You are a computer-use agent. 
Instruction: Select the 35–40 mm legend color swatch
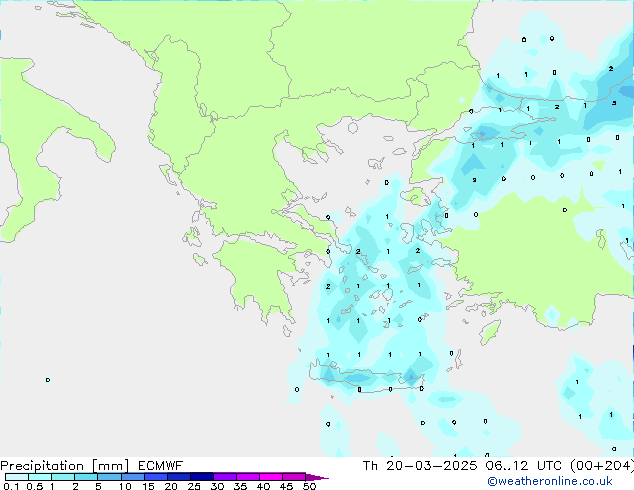(247, 477)
